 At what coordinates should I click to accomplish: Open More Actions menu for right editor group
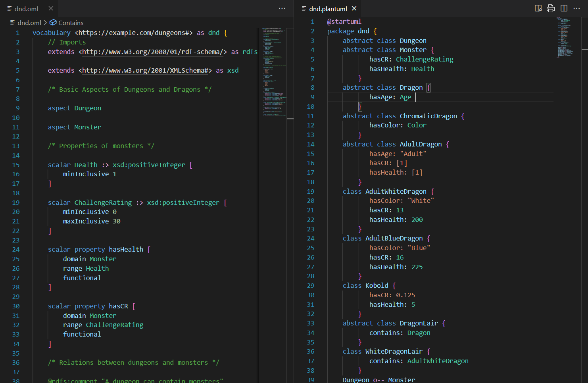(576, 8)
